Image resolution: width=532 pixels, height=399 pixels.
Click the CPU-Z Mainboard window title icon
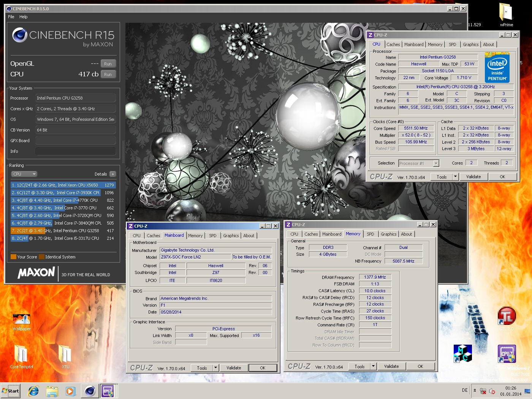pos(131,226)
